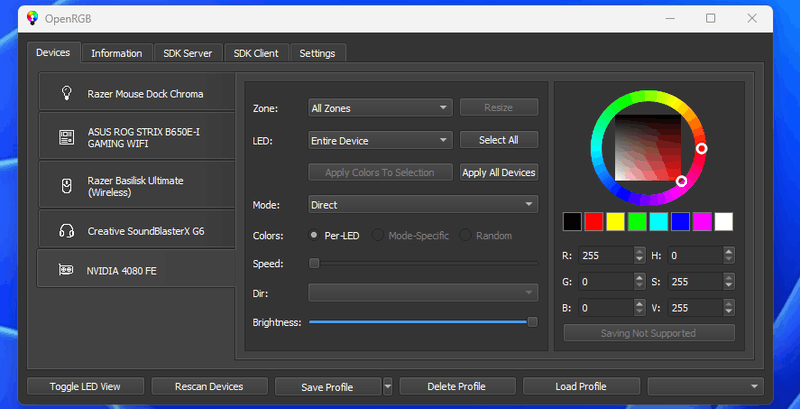Pick the red color swatch
The width and height of the screenshot is (800, 409).
595,221
